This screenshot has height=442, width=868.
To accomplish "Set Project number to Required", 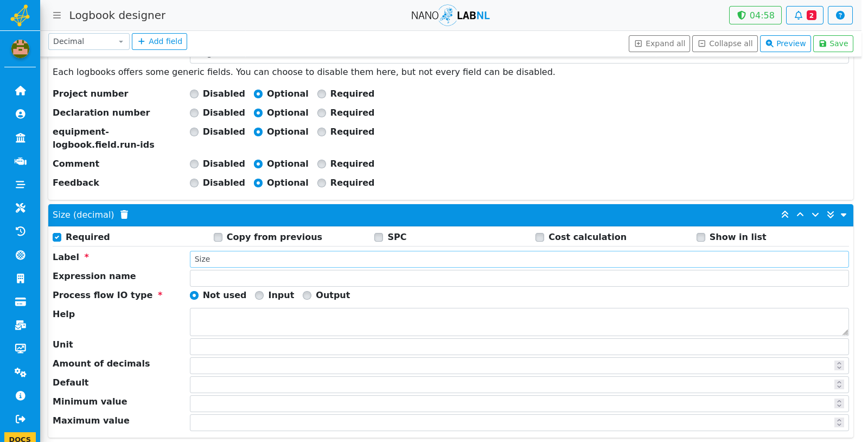I will coord(322,94).
